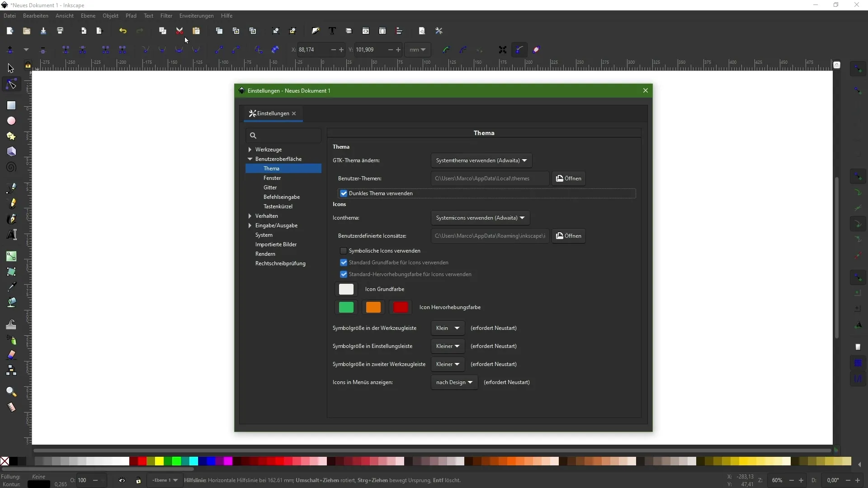Toggle Standard-Hervorhebungsfarbe für Icons verwenden
This screenshot has height=488, width=868.
click(x=344, y=274)
